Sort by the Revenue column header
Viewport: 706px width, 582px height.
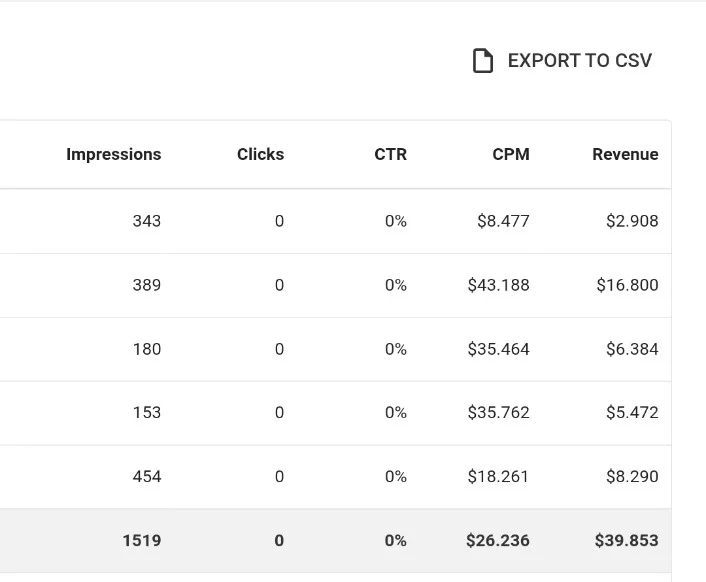click(x=625, y=154)
